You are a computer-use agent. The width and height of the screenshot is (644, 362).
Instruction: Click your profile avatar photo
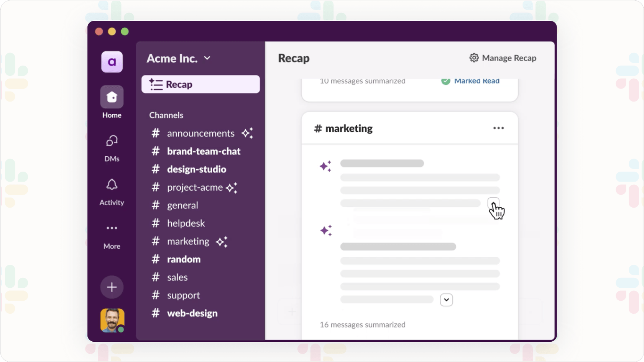[112, 320]
